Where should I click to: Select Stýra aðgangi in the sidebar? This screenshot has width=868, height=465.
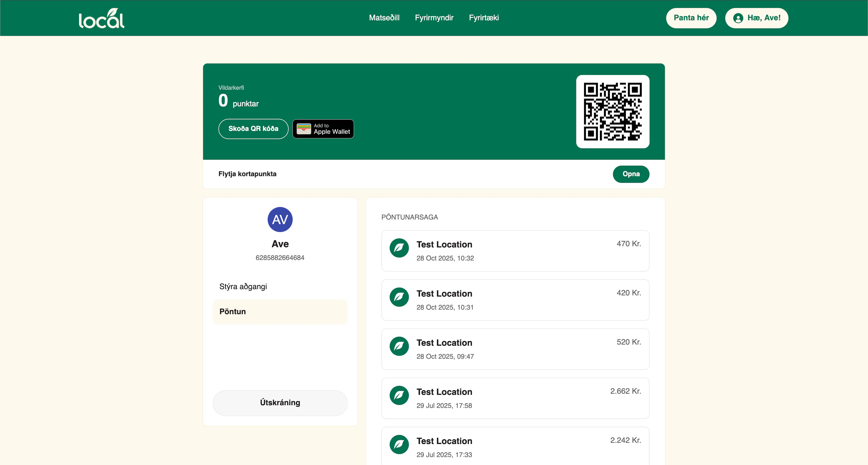pyautogui.click(x=243, y=287)
